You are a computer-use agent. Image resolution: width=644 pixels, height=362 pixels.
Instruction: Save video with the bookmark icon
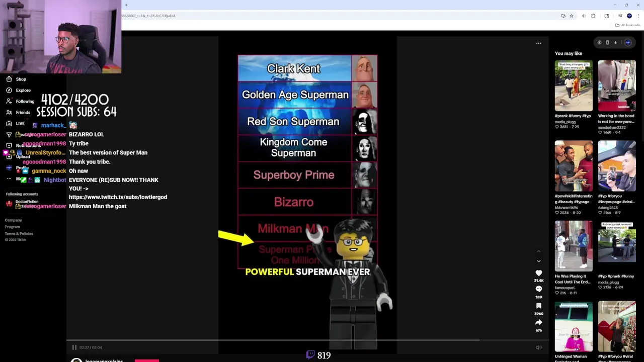click(x=539, y=306)
